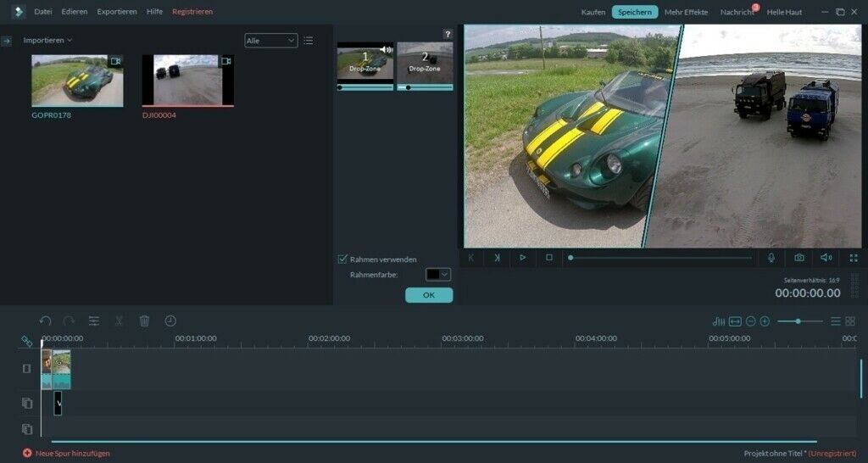Open the Datei menu
Screen dimensions: 868x463
pyautogui.click(x=43, y=12)
